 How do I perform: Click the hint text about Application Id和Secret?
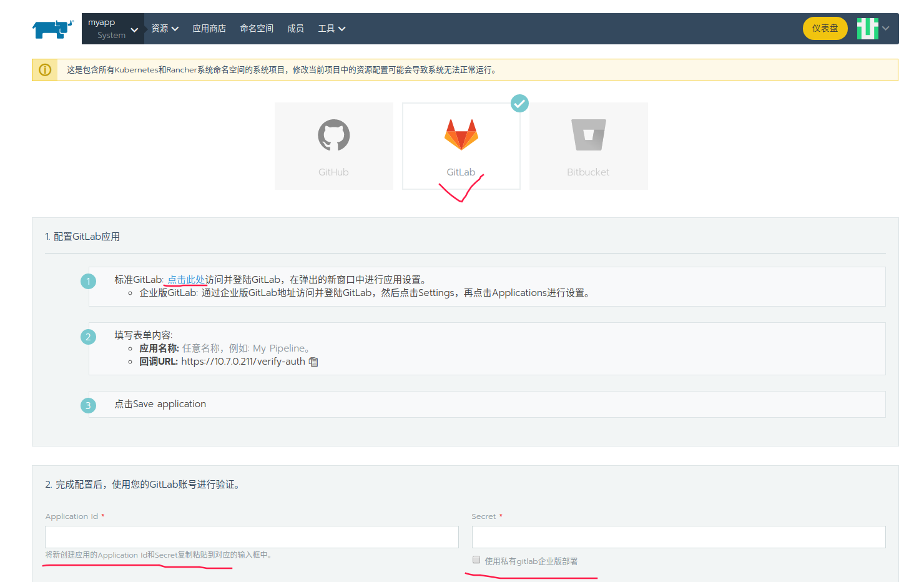[159, 555]
